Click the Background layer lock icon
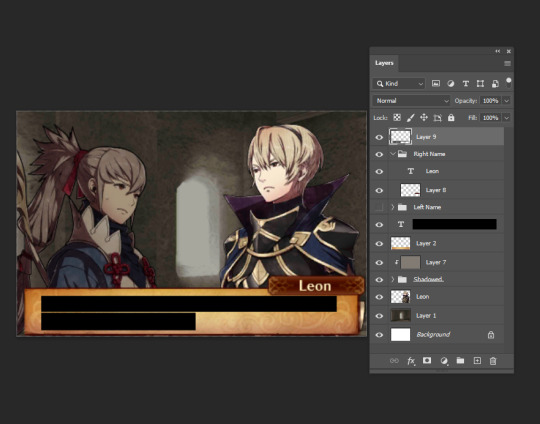The image size is (540, 424). pyautogui.click(x=491, y=334)
